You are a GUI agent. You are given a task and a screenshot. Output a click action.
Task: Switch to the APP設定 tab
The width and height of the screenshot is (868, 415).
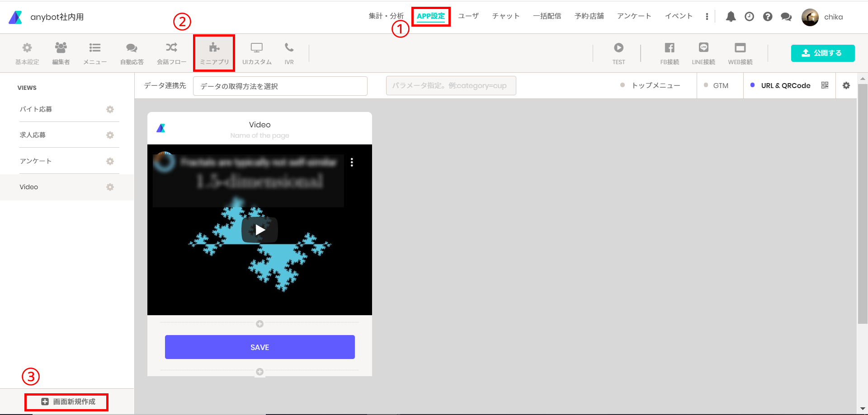[x=431, y=16]
